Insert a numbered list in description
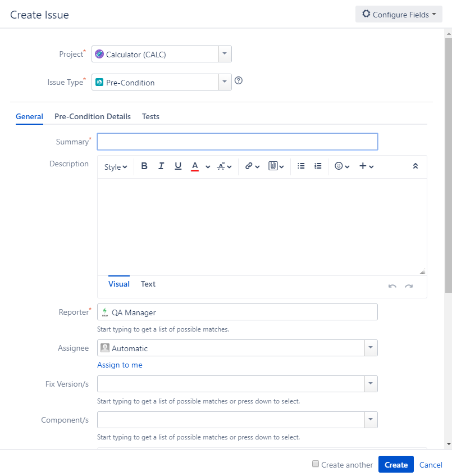Image resolution: width=452 pixels, height=476 pixels. [x=318, y=166]
